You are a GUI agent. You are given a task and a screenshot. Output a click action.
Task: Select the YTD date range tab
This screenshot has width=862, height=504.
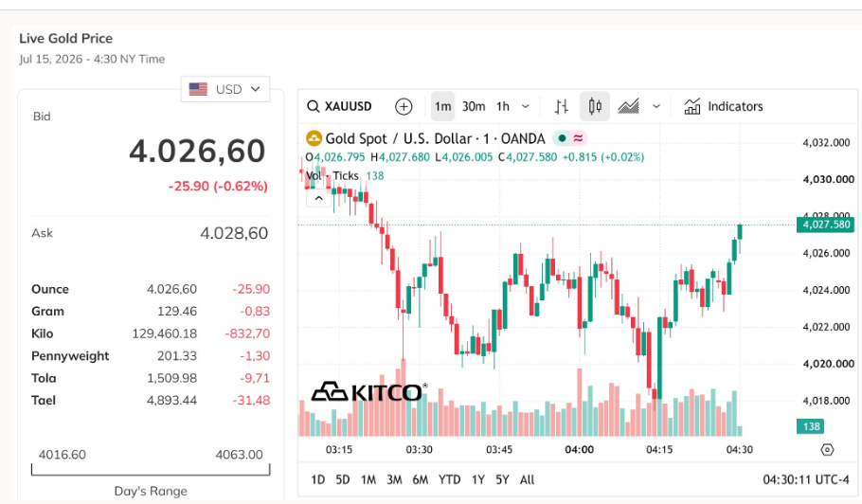(x=449, y=479)
